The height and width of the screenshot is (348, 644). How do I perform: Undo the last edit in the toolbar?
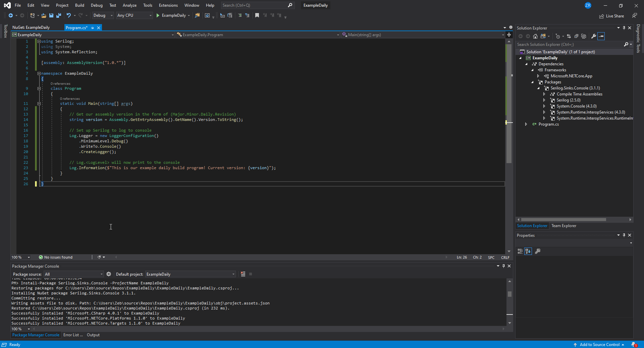pyautogui.click(x=69, y=15)
